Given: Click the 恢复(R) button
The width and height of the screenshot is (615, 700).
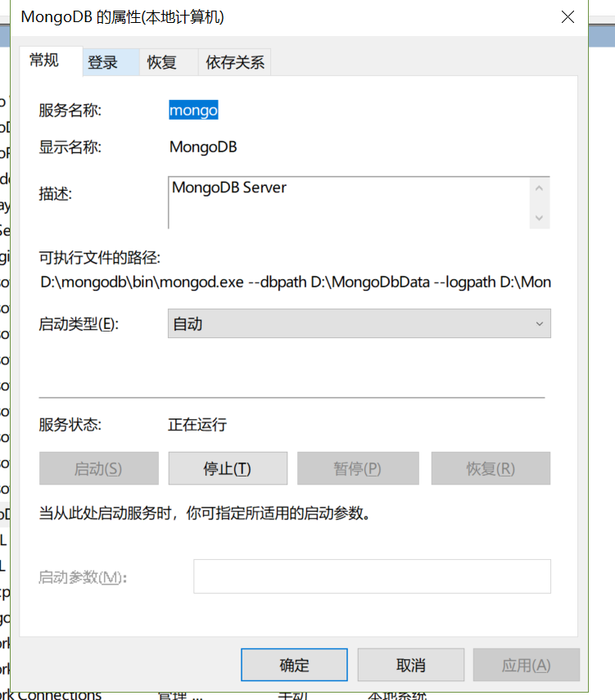Looking at the screenshot, I should tap(491, 468).
